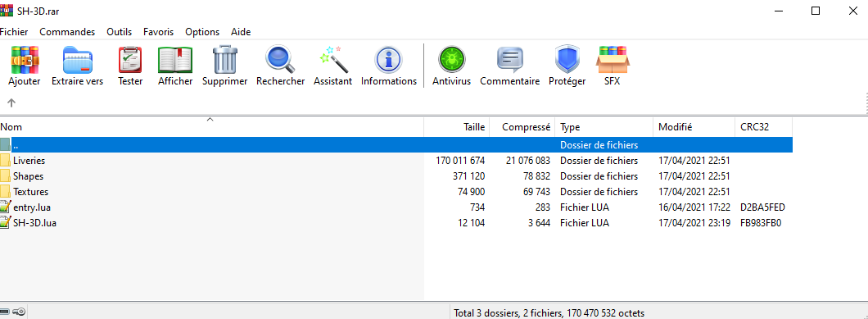
Task: Click the date 17/04/2021 23:19
Action: tap(694, 222)
